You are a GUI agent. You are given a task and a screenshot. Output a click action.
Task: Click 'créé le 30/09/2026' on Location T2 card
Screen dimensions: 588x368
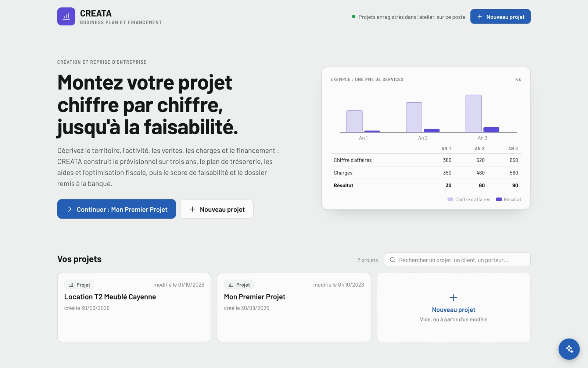(87, 308)
